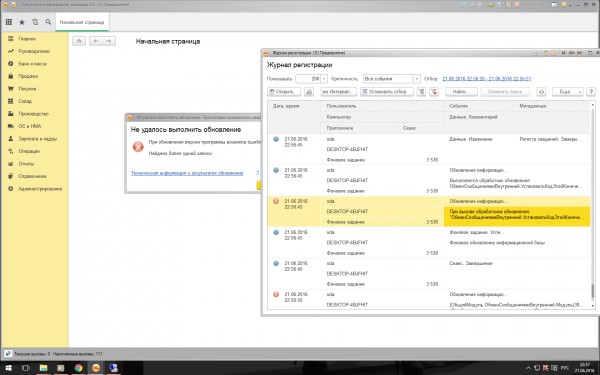The width and height of the screenshot is (600, 375).
Task: Click the taskbar clock
Action: click(x=584, y=368)
